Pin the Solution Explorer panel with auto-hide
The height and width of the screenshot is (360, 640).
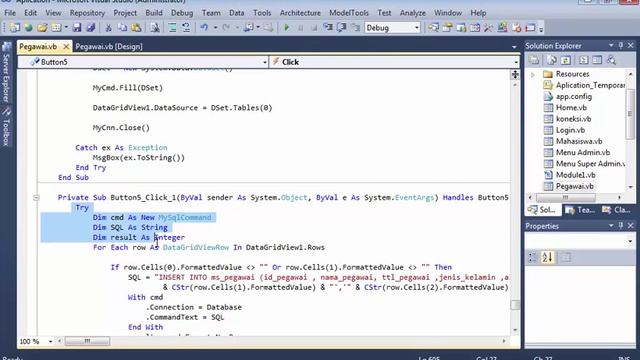point(621,45)
